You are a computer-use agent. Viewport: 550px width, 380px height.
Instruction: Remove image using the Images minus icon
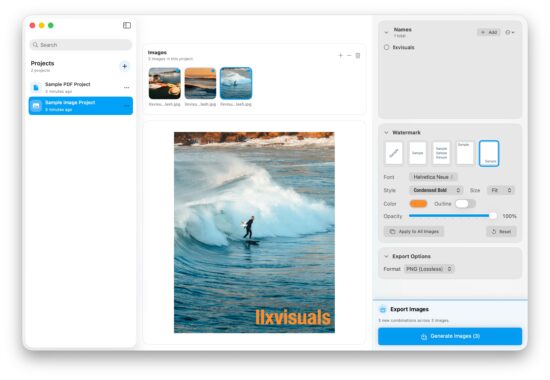[x=349, y=55]
